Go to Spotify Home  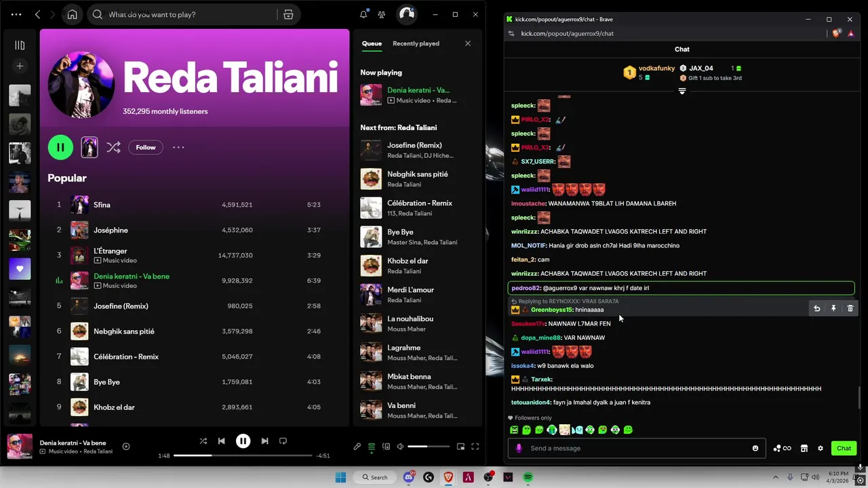pos(72,14)
